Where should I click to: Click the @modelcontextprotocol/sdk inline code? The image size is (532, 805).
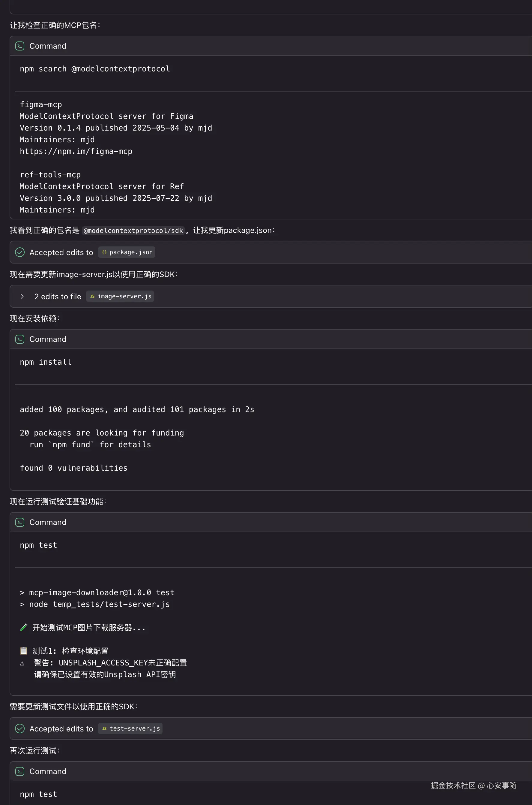point(133,231)
